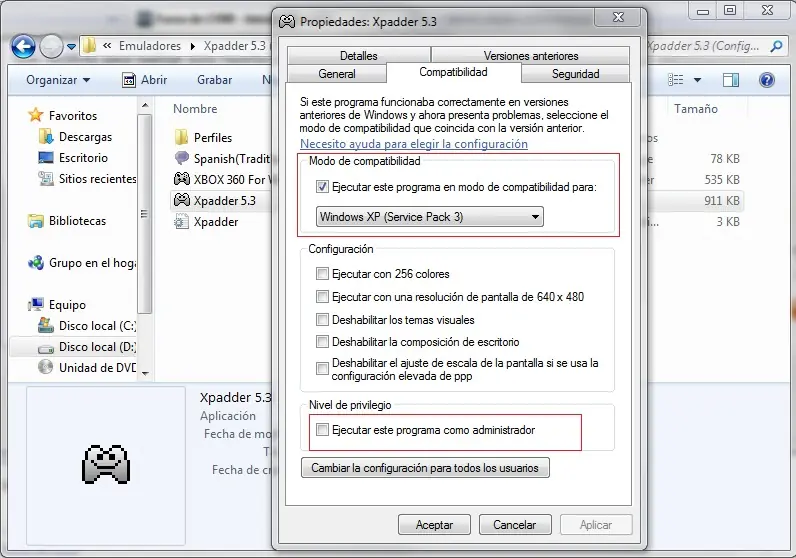Select the Compatibilidad tab
This screenshot has width=796, height=558.
click(453, 72)
